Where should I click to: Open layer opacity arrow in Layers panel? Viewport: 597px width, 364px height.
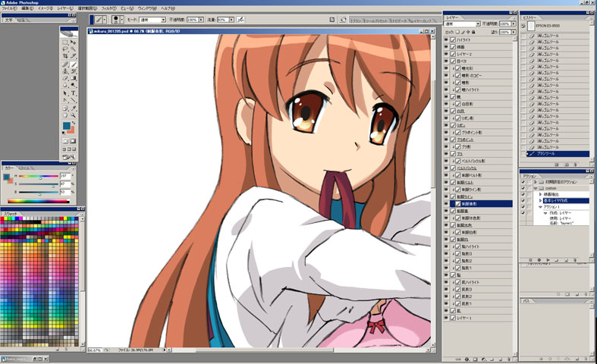click(514, 24)
